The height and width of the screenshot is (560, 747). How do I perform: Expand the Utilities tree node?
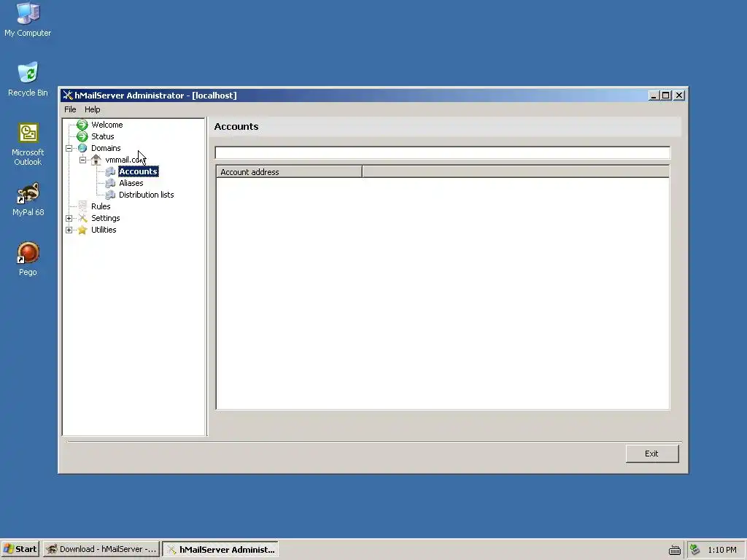pos(69,230)
